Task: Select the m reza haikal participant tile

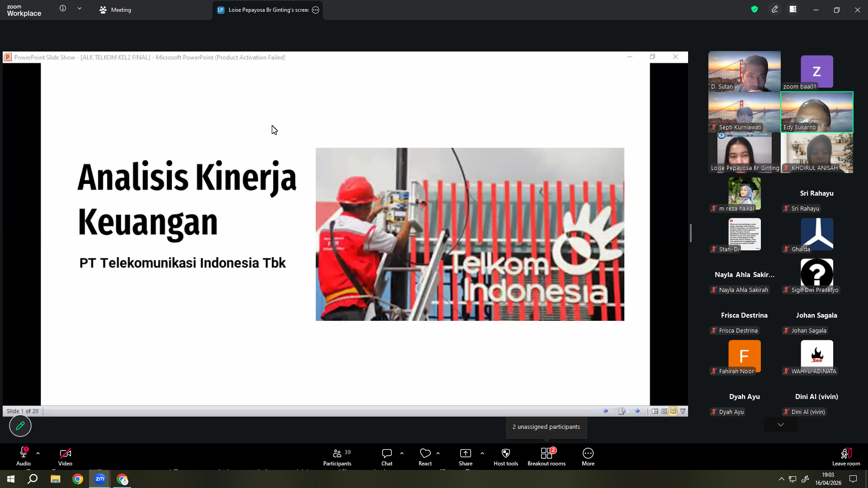Action: (x=745, y=193)
